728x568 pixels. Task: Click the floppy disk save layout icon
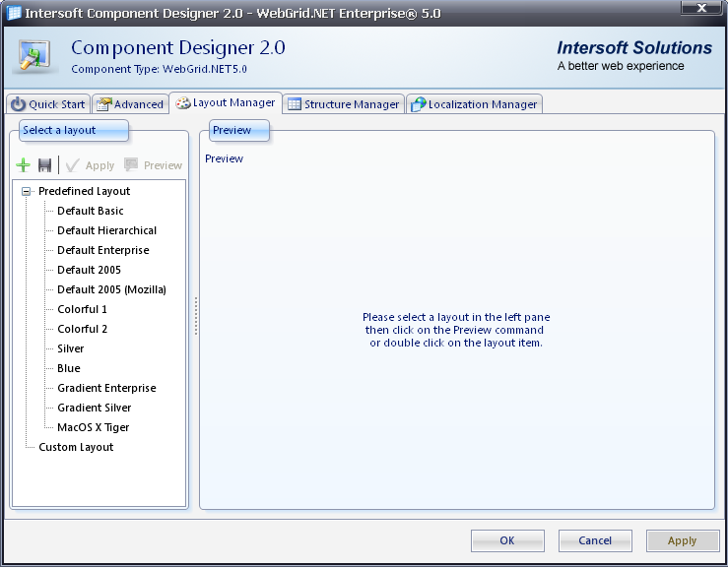coord(44,165)
